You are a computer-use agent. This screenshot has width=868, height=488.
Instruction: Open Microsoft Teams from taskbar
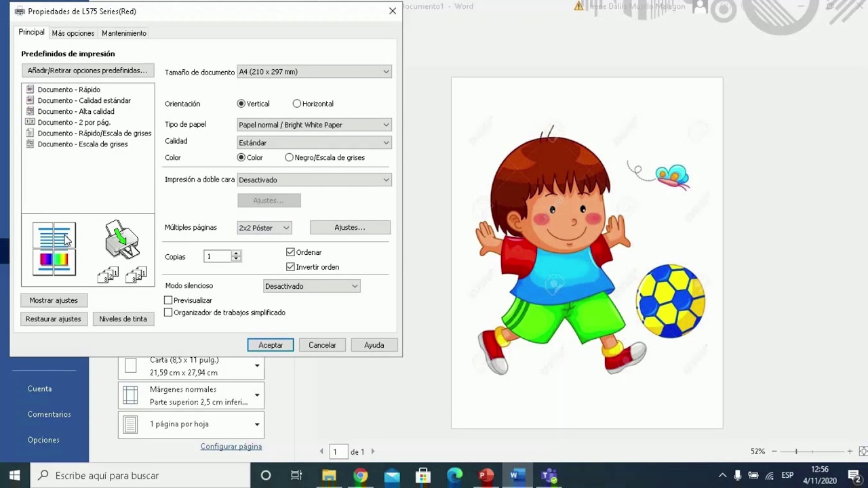point(549,475)
